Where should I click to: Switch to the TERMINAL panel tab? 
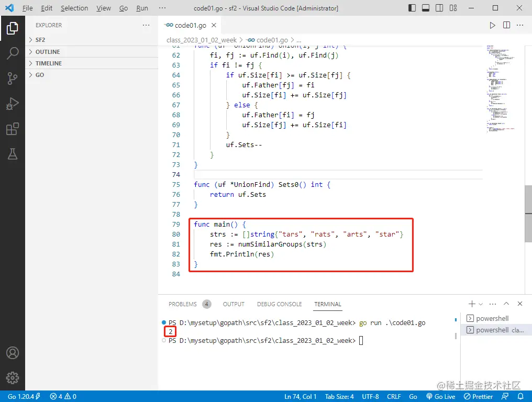tap(328, 304)
